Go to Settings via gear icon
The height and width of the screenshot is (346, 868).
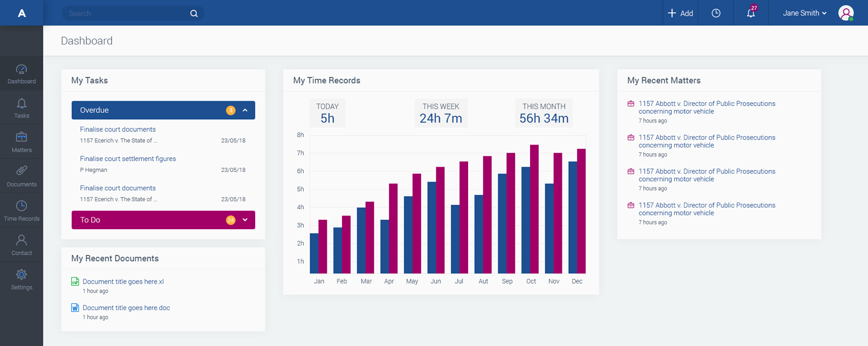point(21,279)
